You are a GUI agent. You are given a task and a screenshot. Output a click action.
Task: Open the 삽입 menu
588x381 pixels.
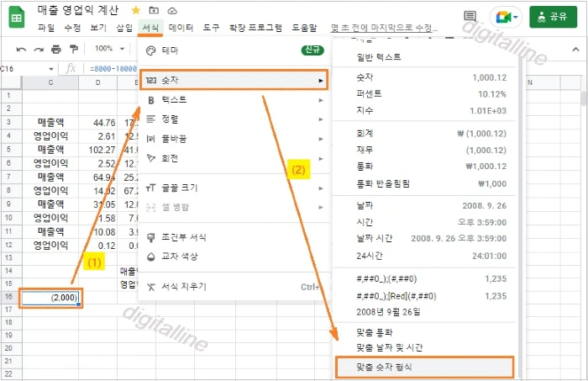pos(124,28)
